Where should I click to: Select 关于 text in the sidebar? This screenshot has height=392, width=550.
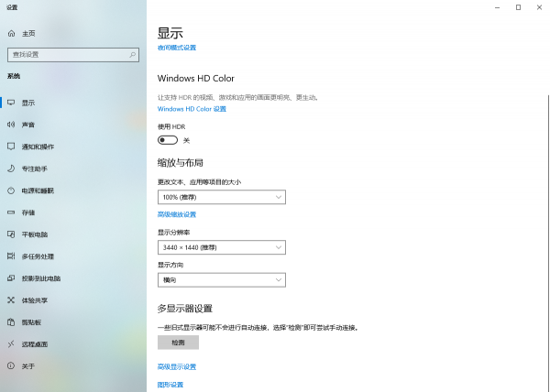[x=28, y=366]
